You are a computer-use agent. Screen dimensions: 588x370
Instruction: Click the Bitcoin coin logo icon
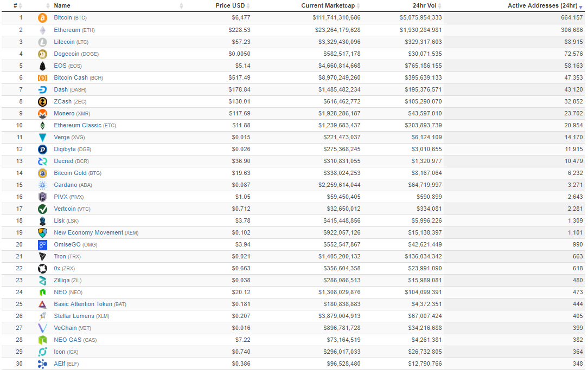42,18
